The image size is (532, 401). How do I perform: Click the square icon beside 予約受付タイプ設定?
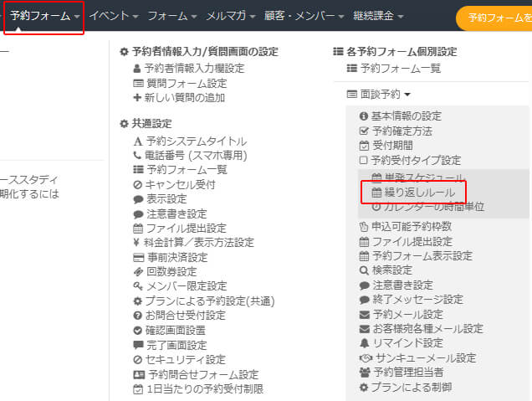point(363,160)
